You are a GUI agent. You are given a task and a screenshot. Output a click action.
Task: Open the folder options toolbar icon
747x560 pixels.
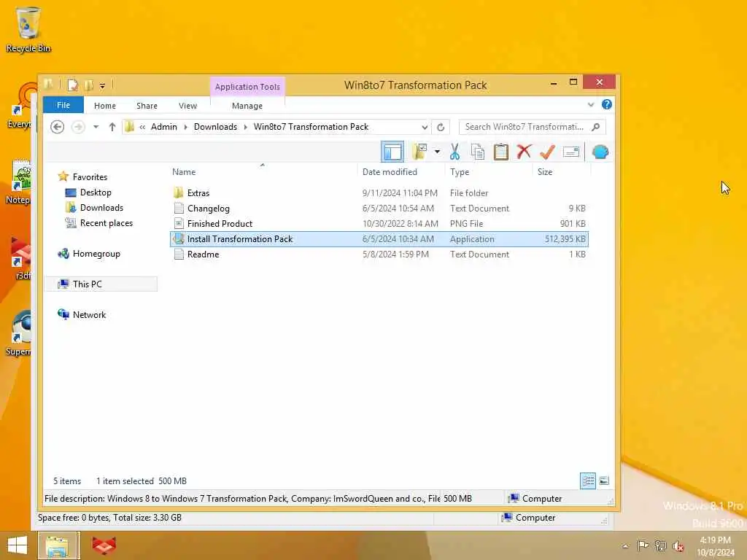419,152
